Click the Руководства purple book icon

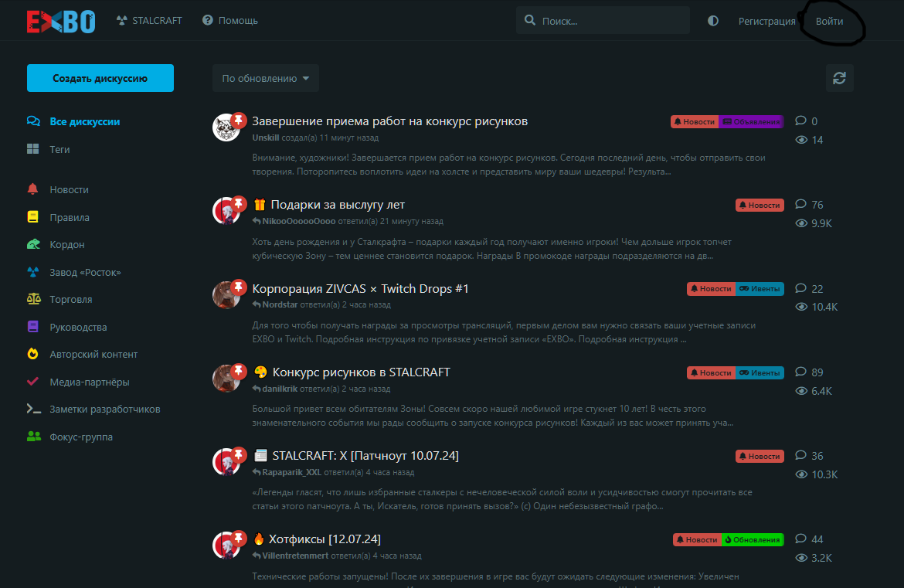[33, 326]
